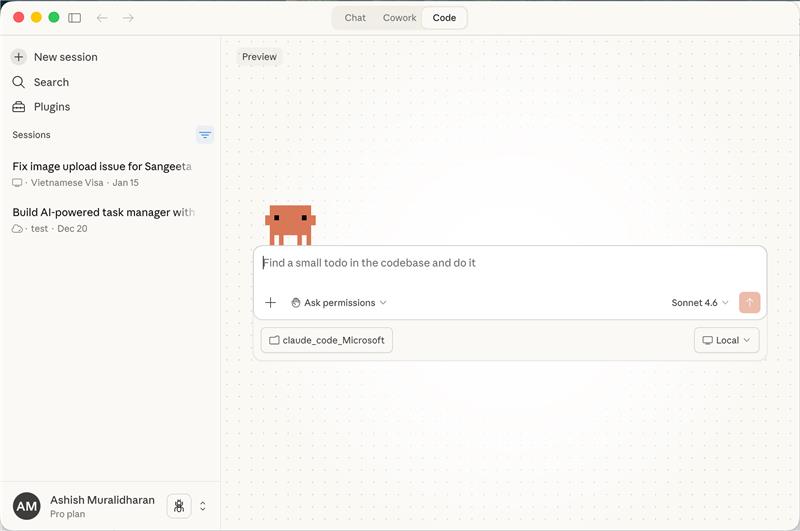Go back with the left arrow
The height and width of the screenshot is (531, 800).
(x=102, y=18)
